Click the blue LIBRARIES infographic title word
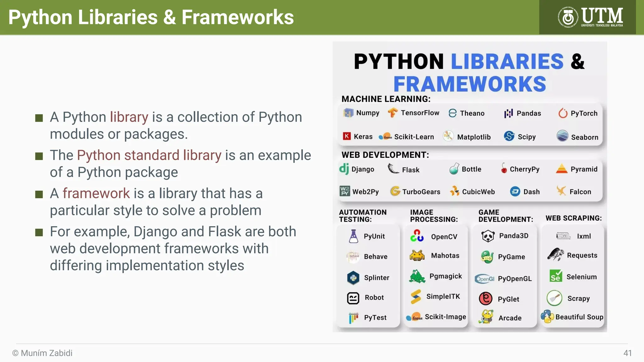The height and width of the screenshot is (362, 644). 508,61
